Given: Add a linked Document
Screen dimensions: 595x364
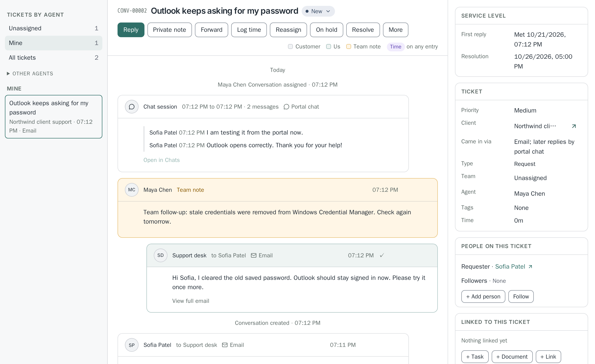Looking at the screenshot, I should [x=512, y=357].
